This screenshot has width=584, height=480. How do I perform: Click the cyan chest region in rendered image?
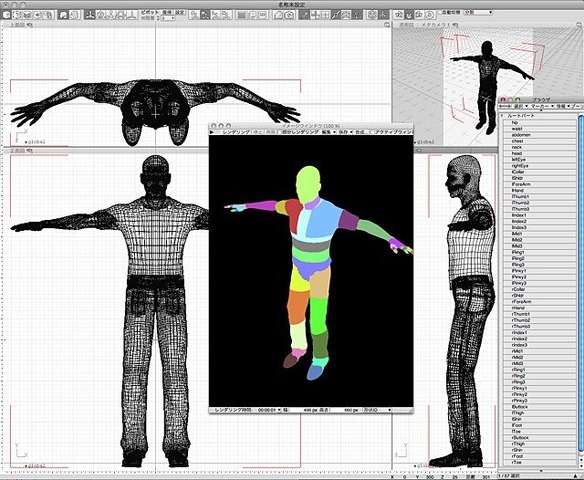tap(306, 220)
